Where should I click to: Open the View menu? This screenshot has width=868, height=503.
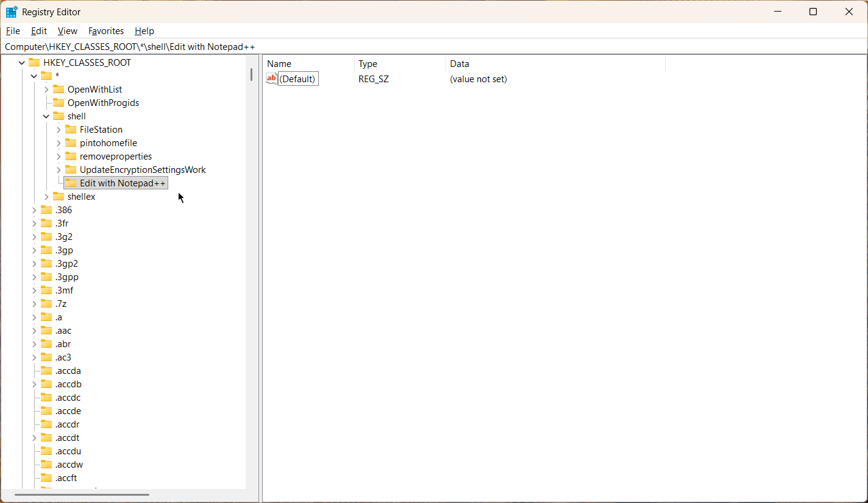click(68, 31)
